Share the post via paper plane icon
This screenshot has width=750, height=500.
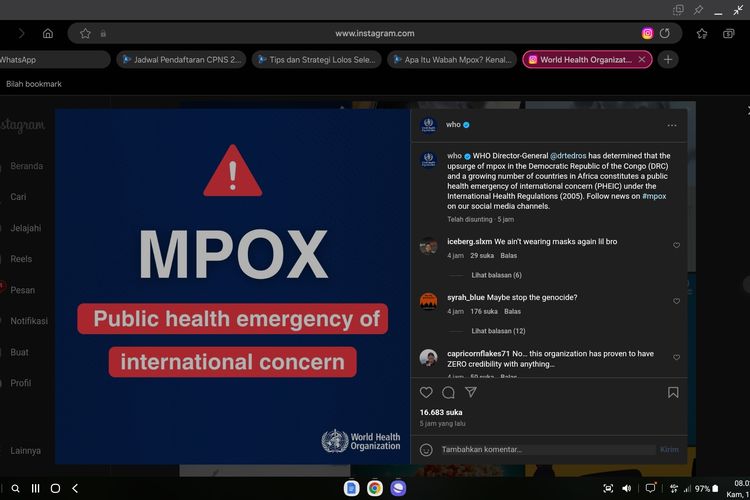470,393
